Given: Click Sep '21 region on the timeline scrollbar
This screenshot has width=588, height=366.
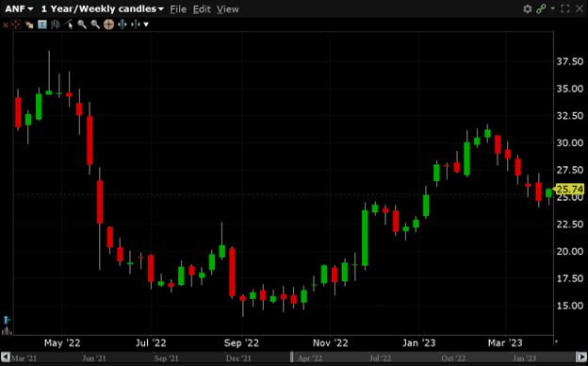Looking at the screenshot, I should (166, 358).
